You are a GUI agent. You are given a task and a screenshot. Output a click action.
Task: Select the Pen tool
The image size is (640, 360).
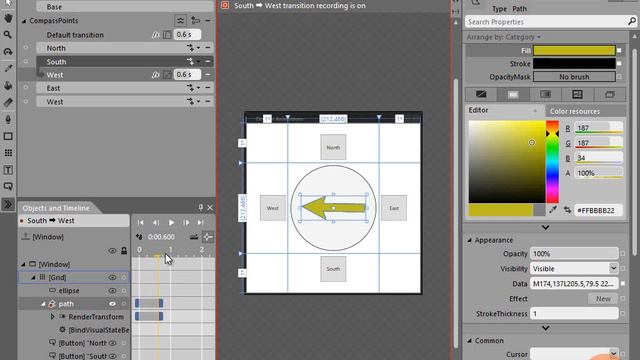[8, 119]
